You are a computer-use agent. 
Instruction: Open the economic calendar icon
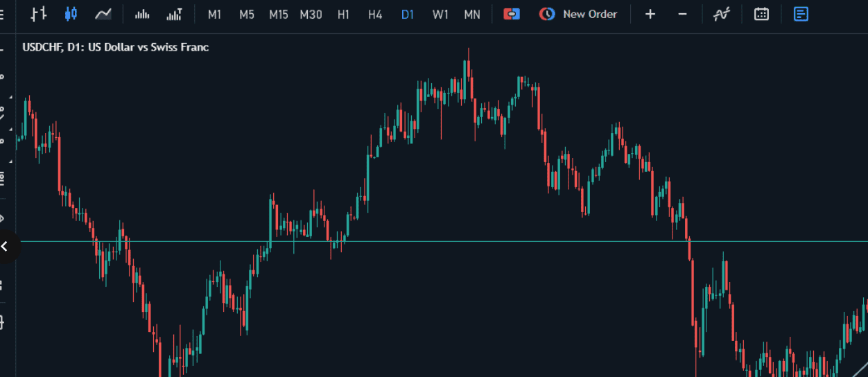[x=761, y=14]
